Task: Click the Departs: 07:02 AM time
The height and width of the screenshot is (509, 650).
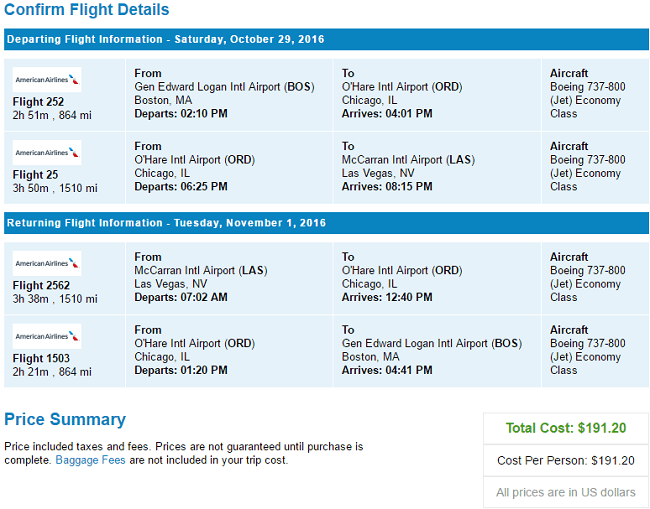Action: point(181,297)
